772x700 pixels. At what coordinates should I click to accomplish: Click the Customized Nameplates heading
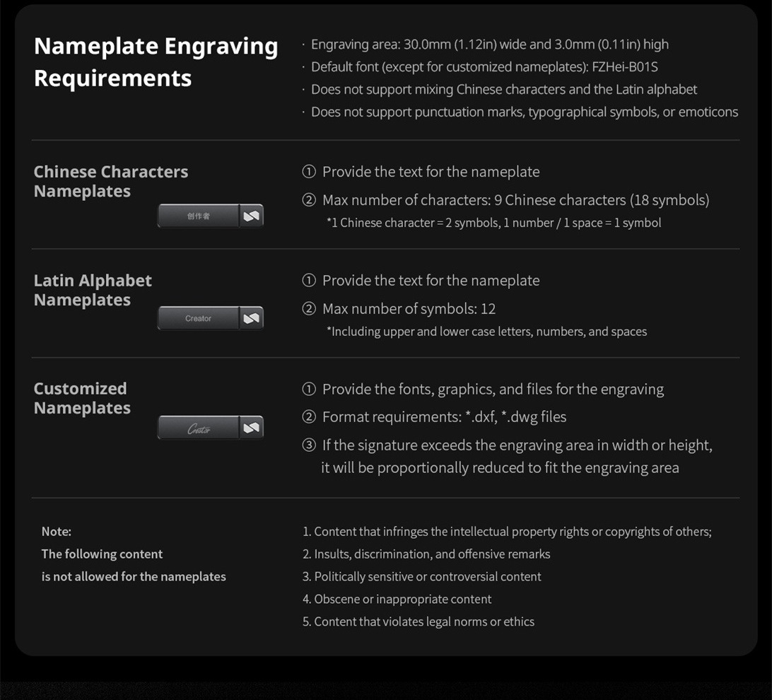click(x=82, y=398)
